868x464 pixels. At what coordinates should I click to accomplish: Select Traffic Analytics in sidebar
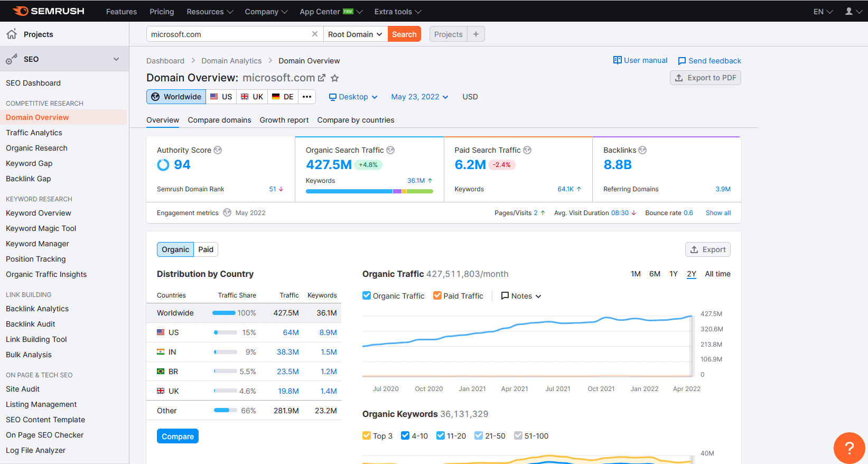pos(34,133)
